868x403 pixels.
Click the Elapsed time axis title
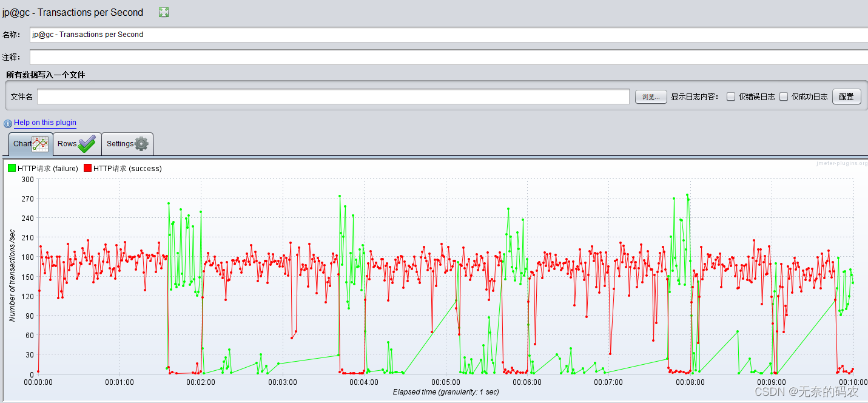click(445, 392)
